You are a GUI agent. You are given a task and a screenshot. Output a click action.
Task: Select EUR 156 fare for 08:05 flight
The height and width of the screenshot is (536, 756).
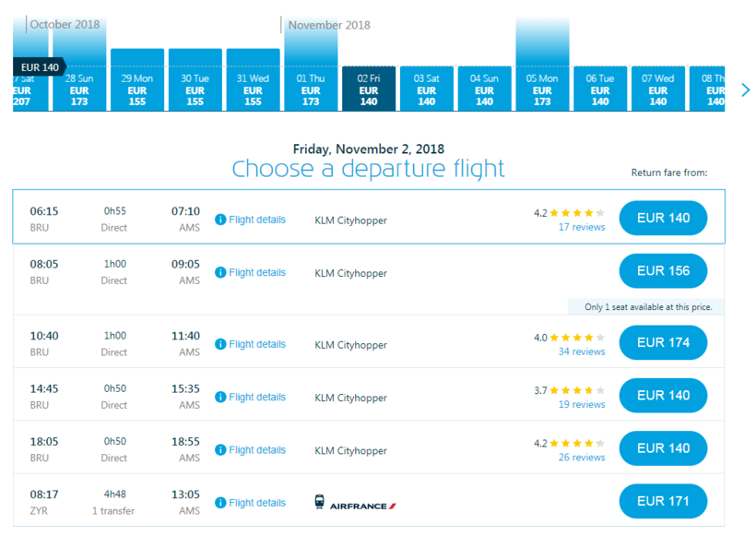click(x=663, y=271)
